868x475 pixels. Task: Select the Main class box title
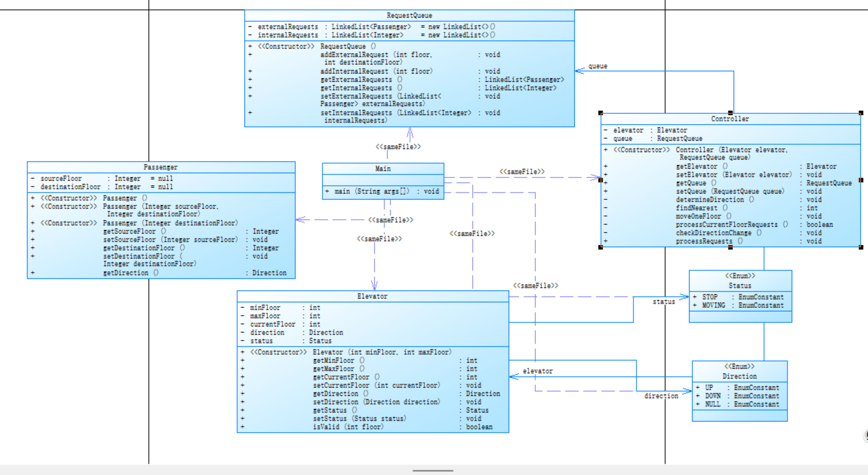[383, 169]
